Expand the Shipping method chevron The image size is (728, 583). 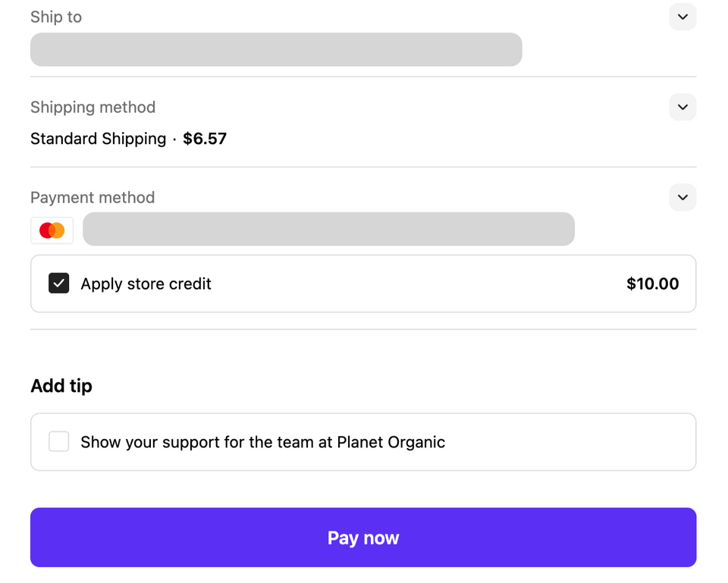[682, 107]
